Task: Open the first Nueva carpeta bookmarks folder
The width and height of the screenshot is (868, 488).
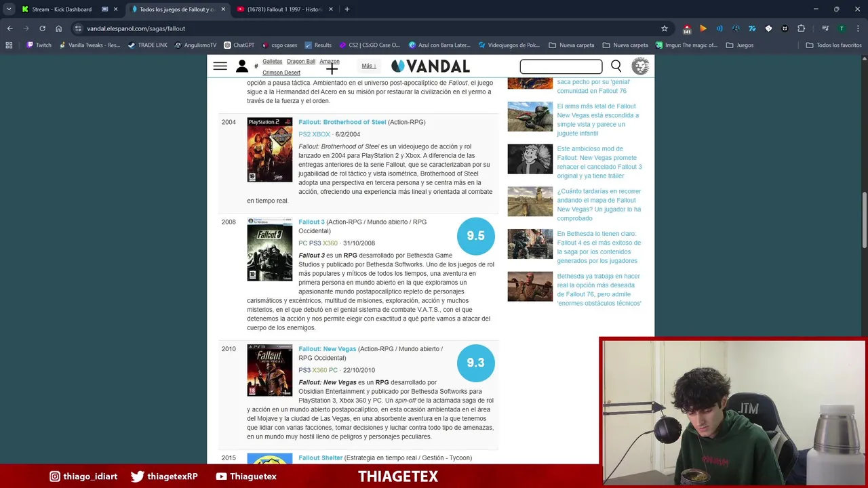Action: (571, 45)
